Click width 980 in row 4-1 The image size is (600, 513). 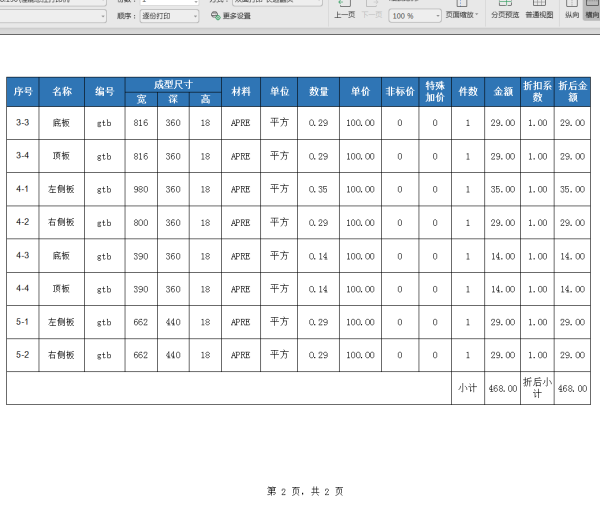(x=141, y=189)
